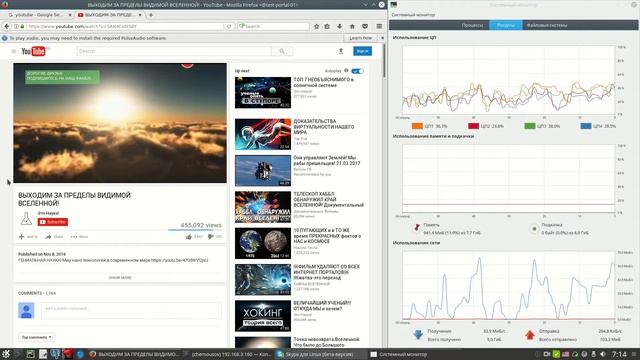The height and width of the screenshot is (360, 640).
Task: Open the Firefox hamburger menu
Action: pos(379,26)
